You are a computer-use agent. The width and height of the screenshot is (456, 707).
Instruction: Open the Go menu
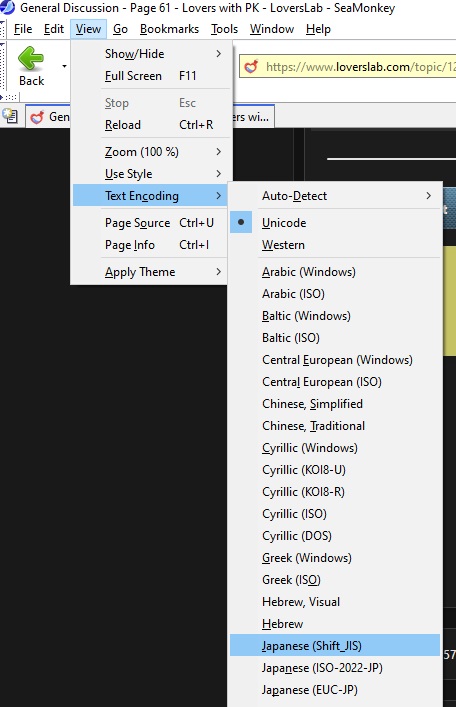[x=120, y=29]
